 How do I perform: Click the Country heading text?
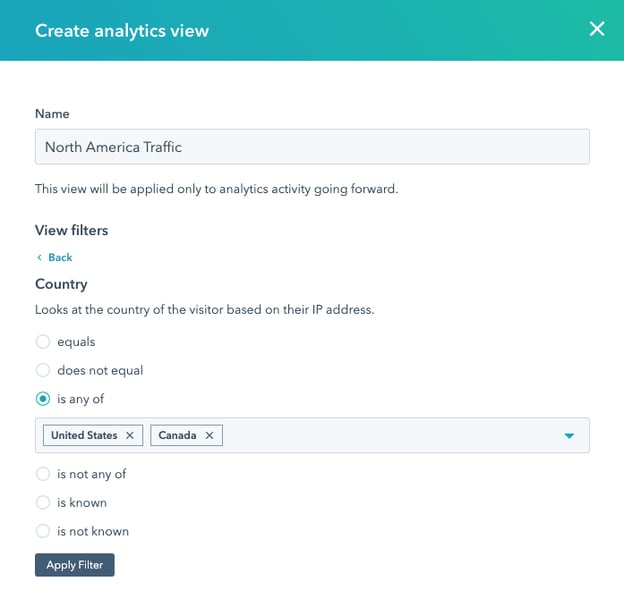tap(61, 284)
